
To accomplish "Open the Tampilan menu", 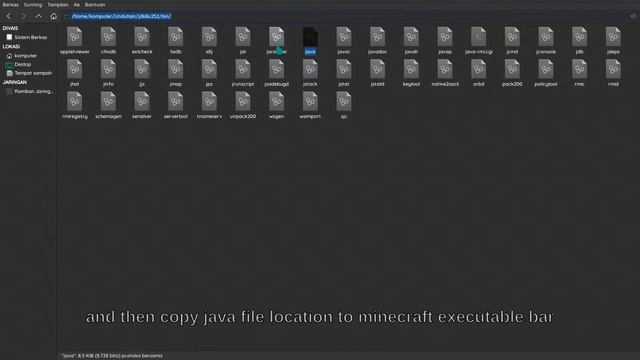I will pyautogui.click(x=58, y=5).
